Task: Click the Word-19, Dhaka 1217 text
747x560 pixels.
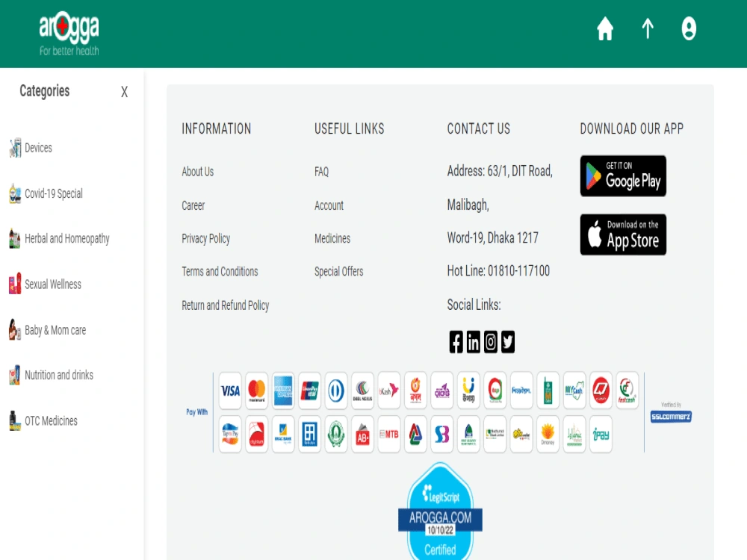Action: click(x=492, y=237)
